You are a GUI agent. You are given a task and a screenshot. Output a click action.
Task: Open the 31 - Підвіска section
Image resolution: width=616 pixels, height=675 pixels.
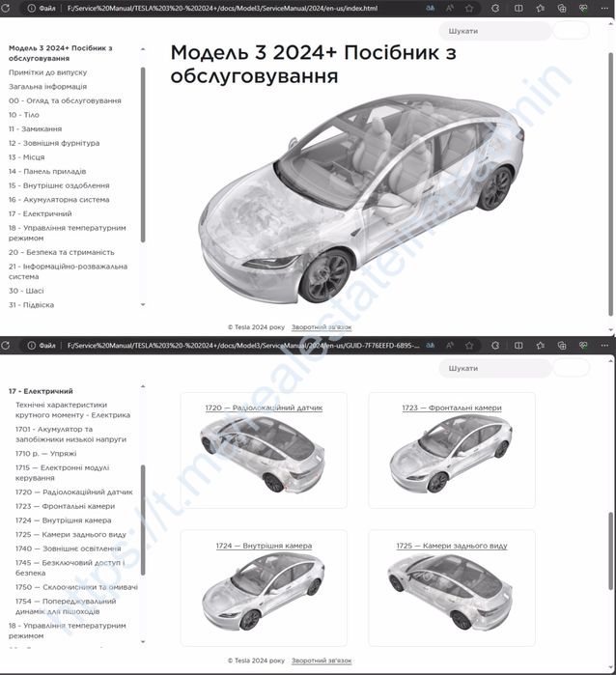point(32,305)
